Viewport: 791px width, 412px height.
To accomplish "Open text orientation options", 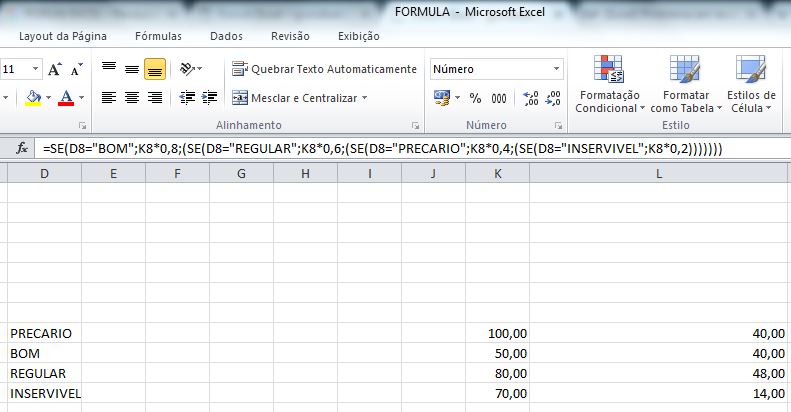I will point(191,69).
